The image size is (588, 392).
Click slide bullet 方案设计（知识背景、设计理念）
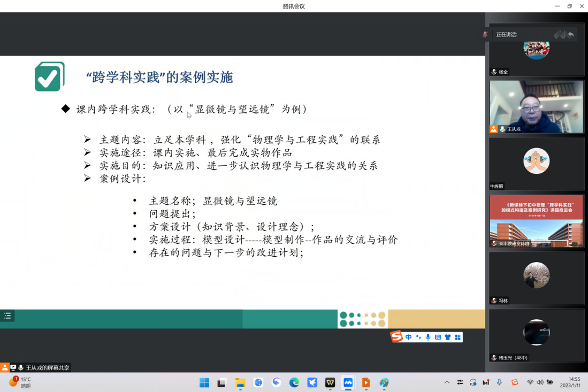click(x=232, y=227)
